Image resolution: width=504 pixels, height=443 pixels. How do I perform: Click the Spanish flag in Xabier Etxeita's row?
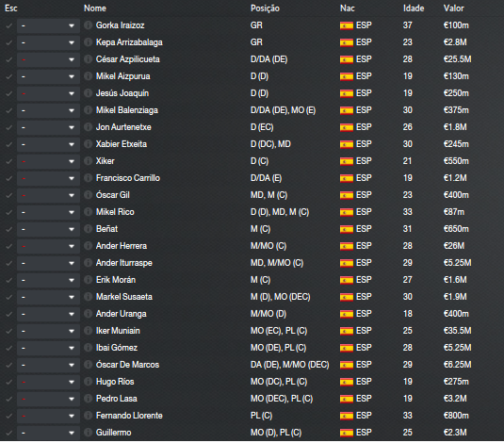tap(347, 144)
